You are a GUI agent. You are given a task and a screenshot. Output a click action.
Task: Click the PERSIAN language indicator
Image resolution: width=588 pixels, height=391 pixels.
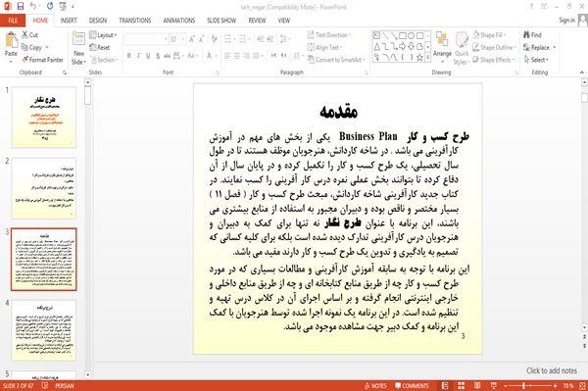click(64, 386)
